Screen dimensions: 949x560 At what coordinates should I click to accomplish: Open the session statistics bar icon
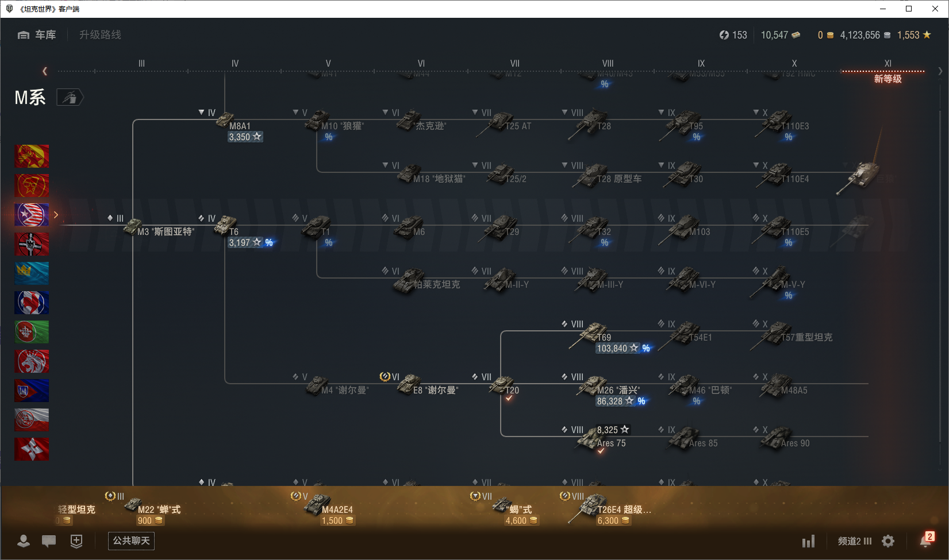(809, 541)
